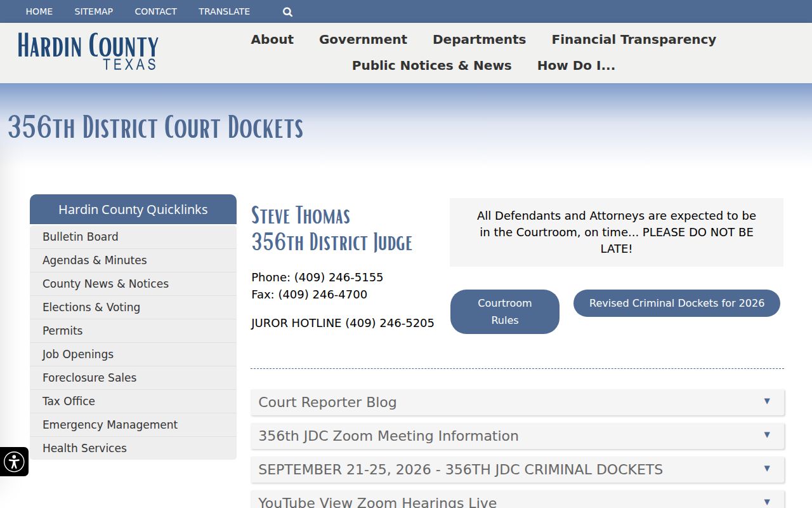Click the Steve Thomas 356th District Judge heading
The image size is (812, 508).
click(332, 229)
